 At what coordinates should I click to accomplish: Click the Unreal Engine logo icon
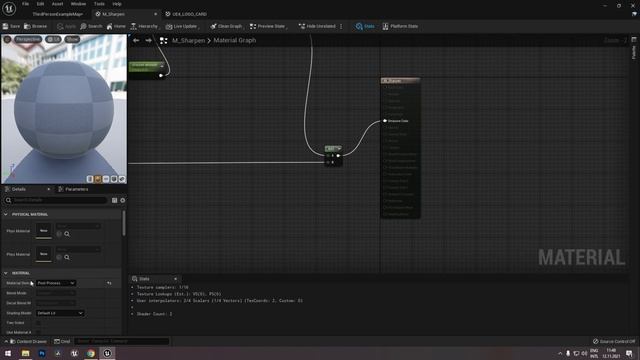[x=9, y=8]
